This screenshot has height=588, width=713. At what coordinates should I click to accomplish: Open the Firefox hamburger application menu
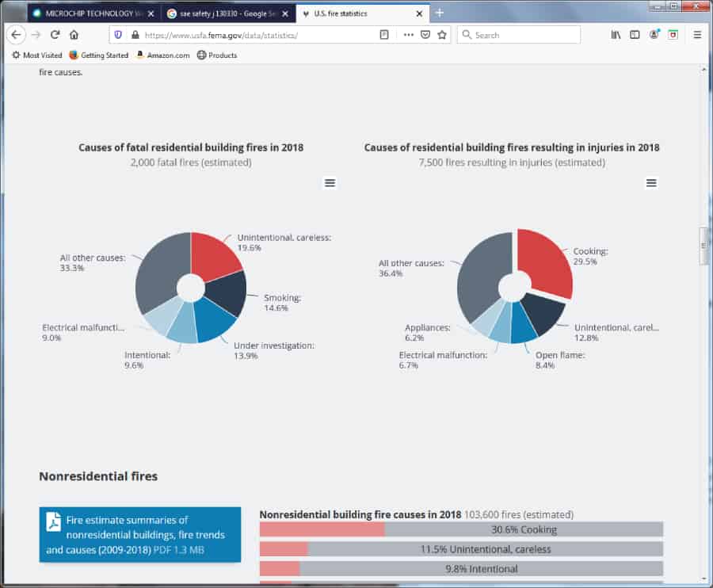(697, 35)
